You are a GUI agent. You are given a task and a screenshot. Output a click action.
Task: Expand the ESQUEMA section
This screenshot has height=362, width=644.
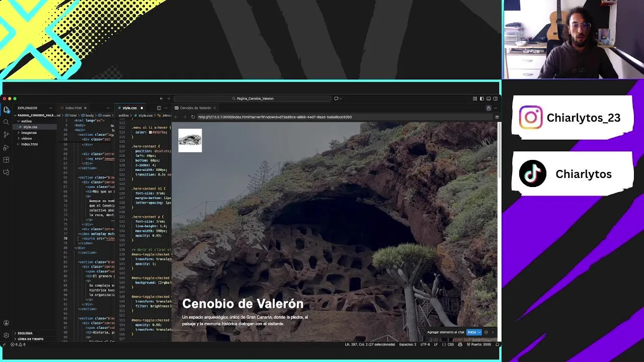click(x=25, y=333)
